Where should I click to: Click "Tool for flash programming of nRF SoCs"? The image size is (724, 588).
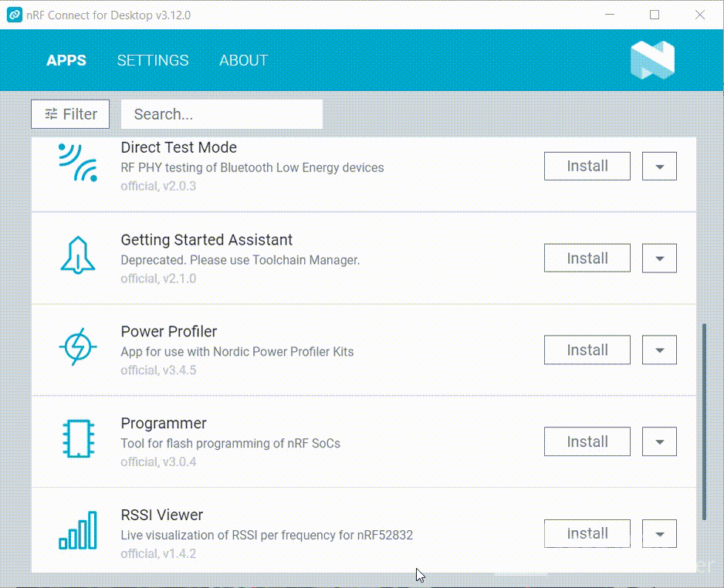pyautogui.click(x=231, y=444)
